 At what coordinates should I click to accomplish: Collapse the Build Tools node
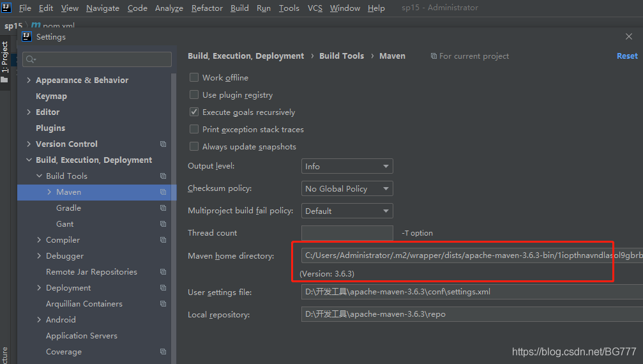[39, 176]
